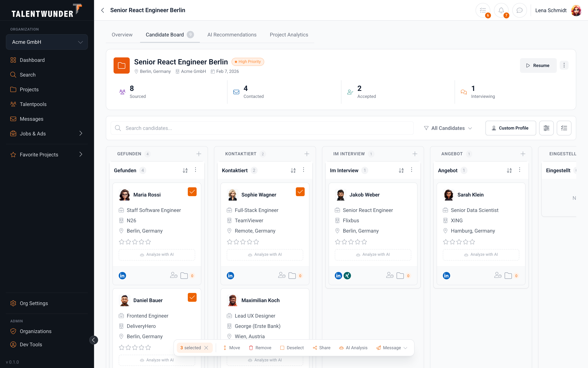The width and height of the screenshot is (588, 368).
Task: Open the chat messages icon in header
Action: click(x=519, y=10)
